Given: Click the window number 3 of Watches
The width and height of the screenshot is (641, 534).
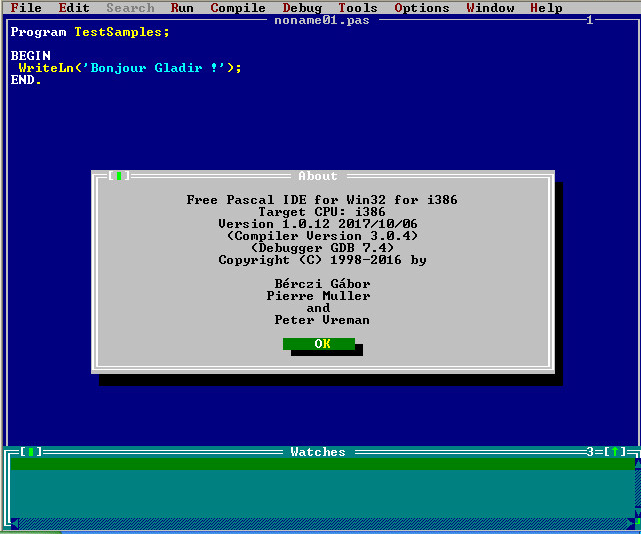Looking at the screenshot, I should (590, 452).
